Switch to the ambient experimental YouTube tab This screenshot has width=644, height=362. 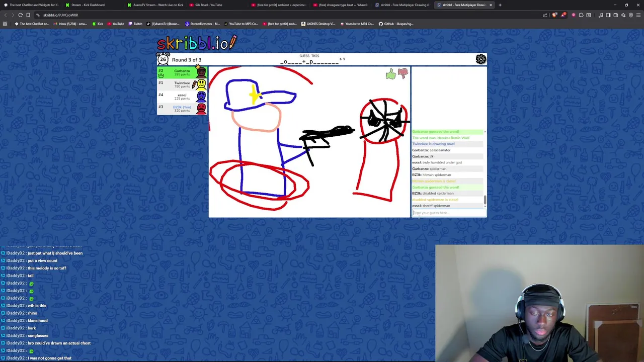coord(278,5)
